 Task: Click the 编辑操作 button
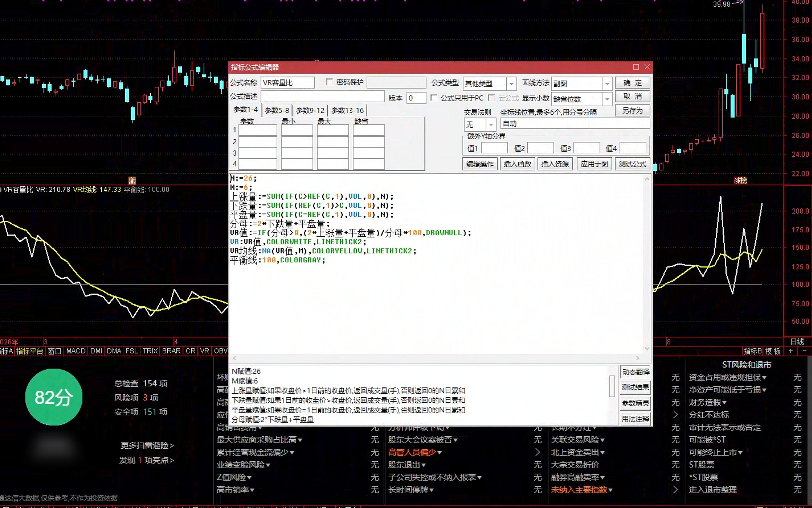480,164
